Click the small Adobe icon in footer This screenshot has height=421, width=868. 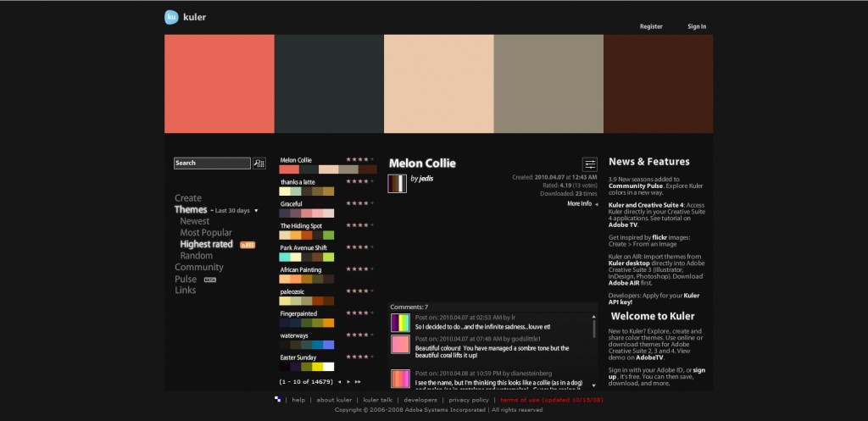[278, 399]
